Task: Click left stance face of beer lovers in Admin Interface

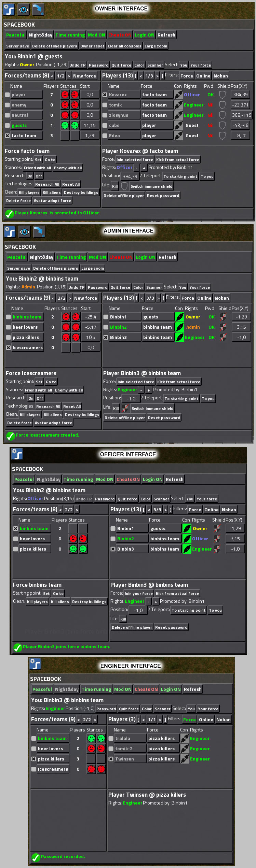Action: pos(66,327)
